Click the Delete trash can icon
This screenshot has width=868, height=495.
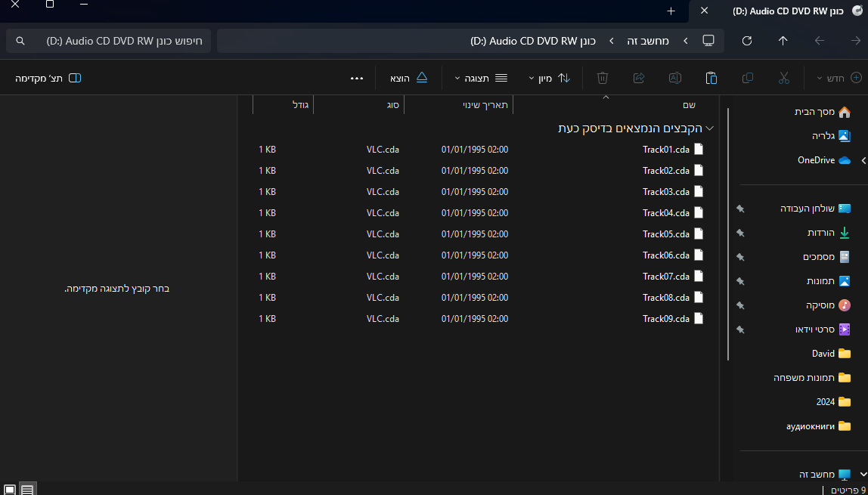603,78
